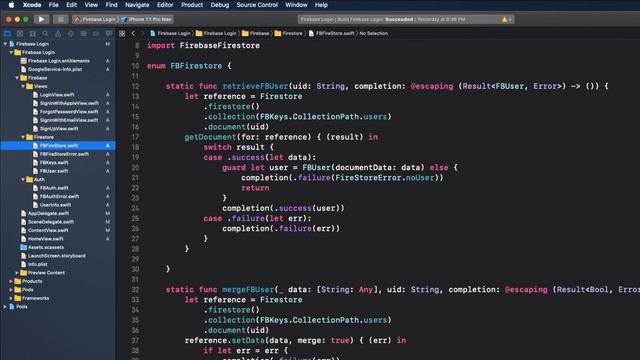Collapse the Firebase Login group folder

click(11, 52)
